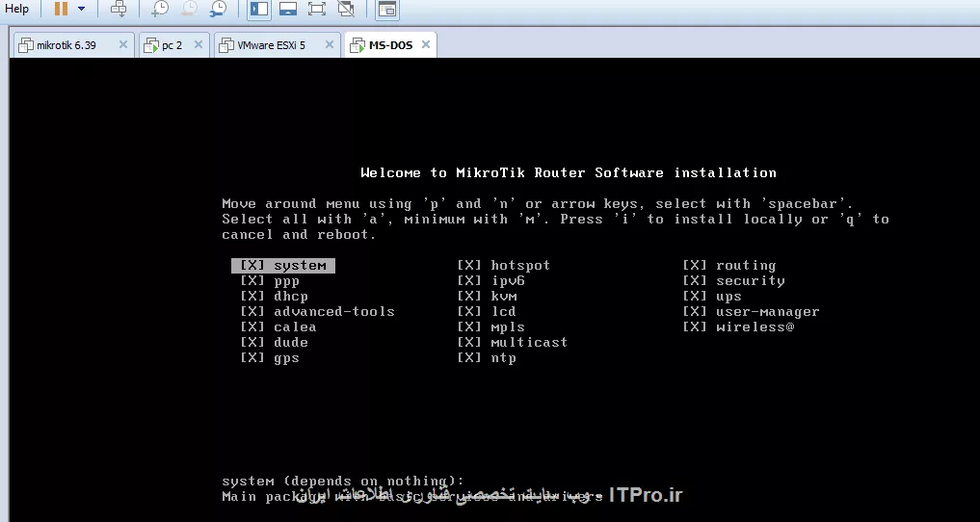This screenshot has height=522, width=980.
Task: Pause the running virtual machine
Action: click(x=61, y=9)
